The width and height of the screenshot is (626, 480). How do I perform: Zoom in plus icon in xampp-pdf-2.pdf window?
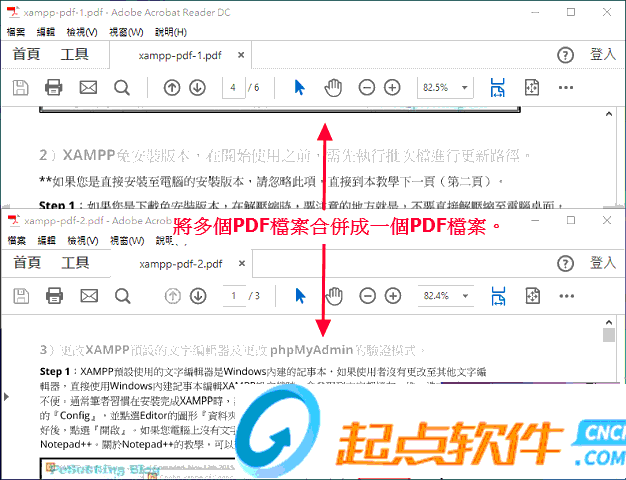pos(393,296)
